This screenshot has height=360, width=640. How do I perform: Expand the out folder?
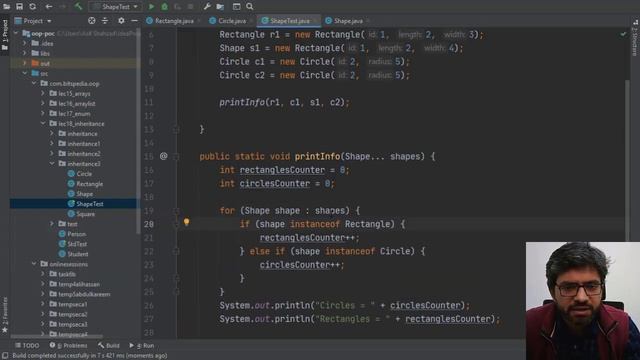pyautogui.click(x=25, y=63)
